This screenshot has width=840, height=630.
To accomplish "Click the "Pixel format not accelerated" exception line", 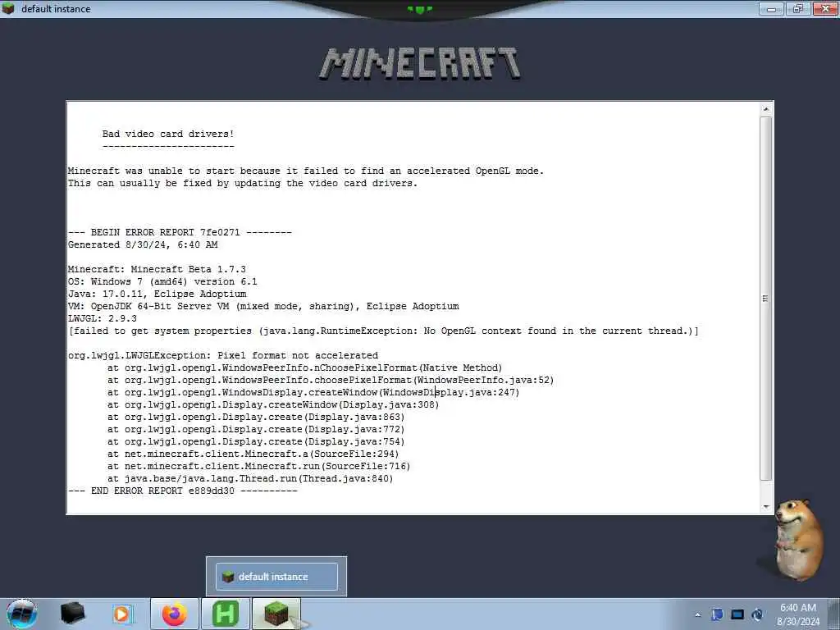I will click(x=223, y=356).
